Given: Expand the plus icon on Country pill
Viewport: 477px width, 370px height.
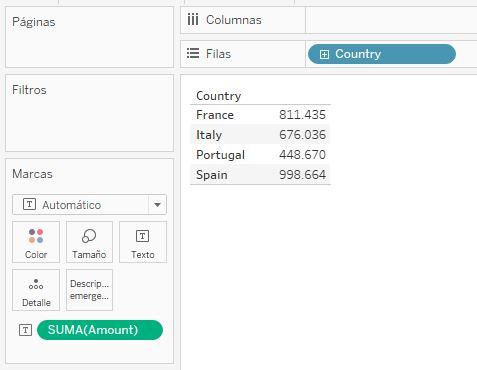Looking at the screenshot, I should point(324,54).
